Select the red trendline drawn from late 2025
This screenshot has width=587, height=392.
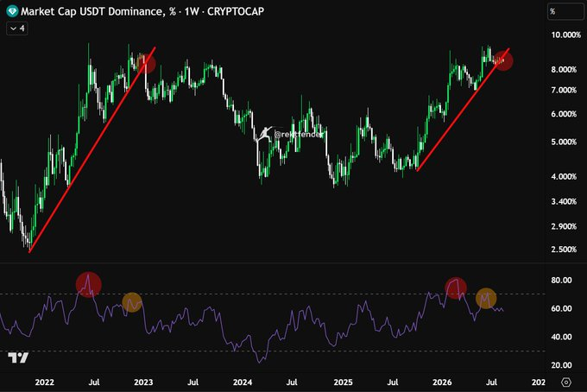coord(463,110)
